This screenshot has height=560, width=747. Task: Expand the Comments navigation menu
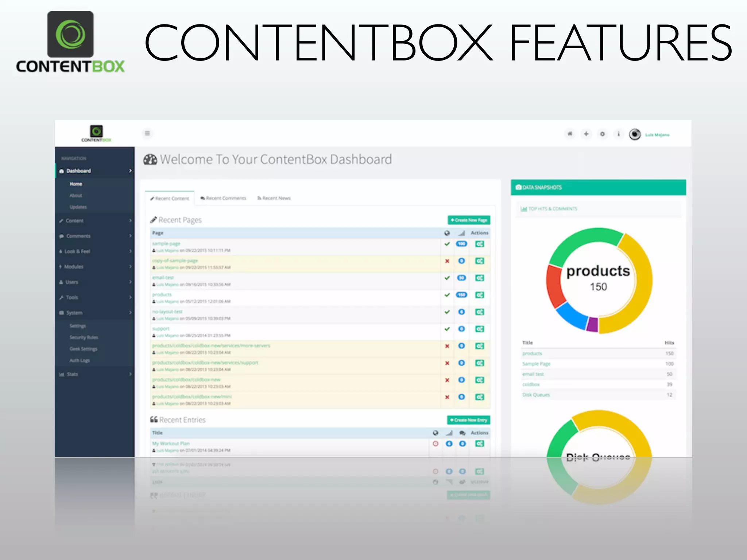[94, 236]
